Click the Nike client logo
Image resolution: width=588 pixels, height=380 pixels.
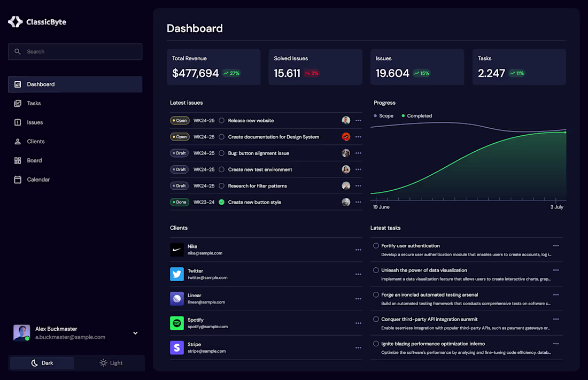pyautogui.click(x=176, y=250)
